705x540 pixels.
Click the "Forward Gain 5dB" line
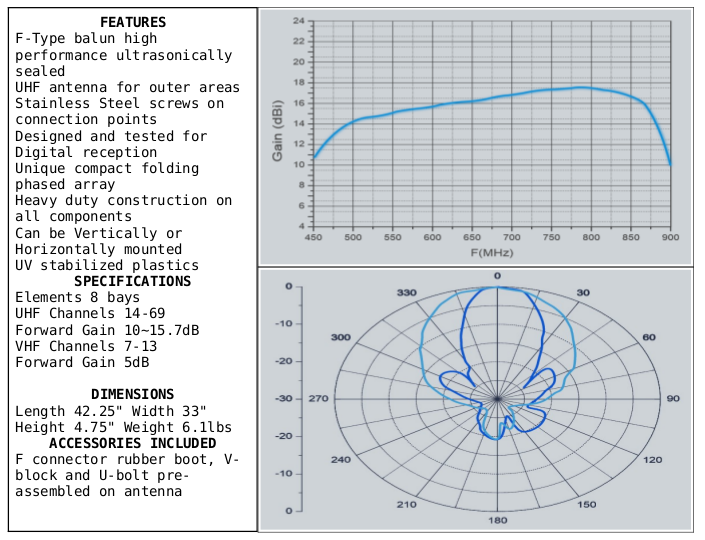82,362
